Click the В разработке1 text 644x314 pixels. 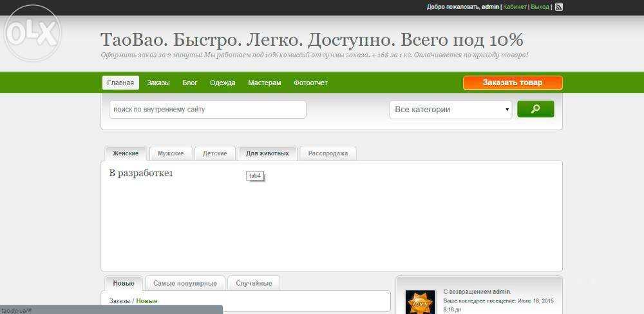pos(141,173)
